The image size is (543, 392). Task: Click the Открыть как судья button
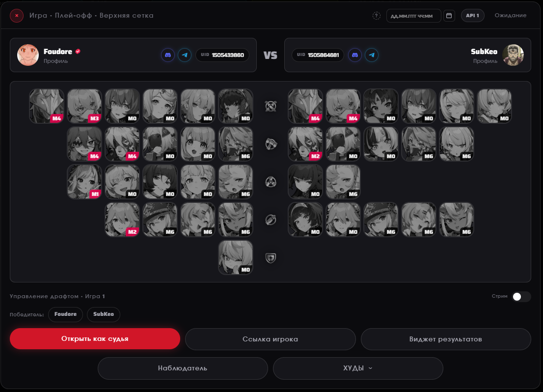(x=95, y=338)
